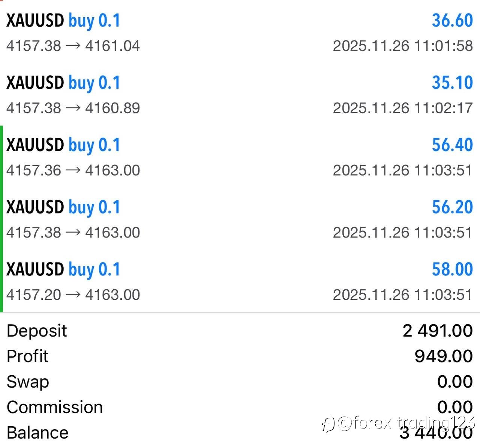Select the price range ending at 4160.89
This screenshot has height=448, width=480.
coord(73,108)
